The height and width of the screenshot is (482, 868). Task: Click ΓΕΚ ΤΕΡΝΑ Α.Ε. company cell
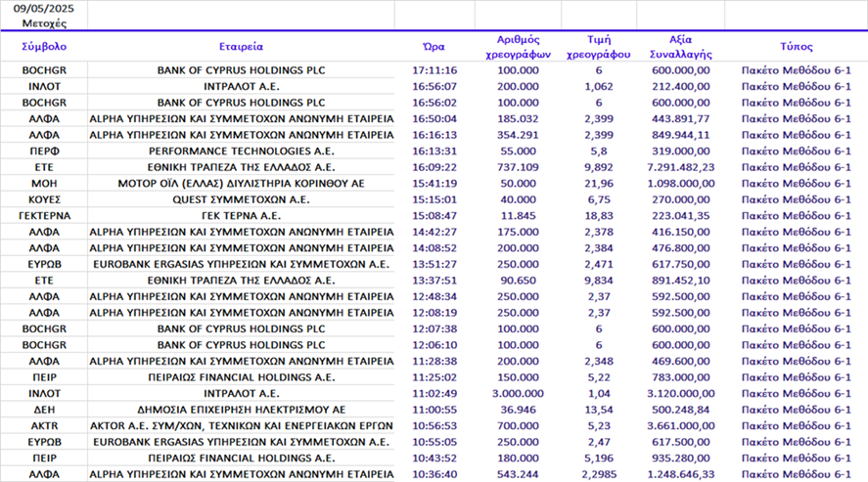pos(241,215)
